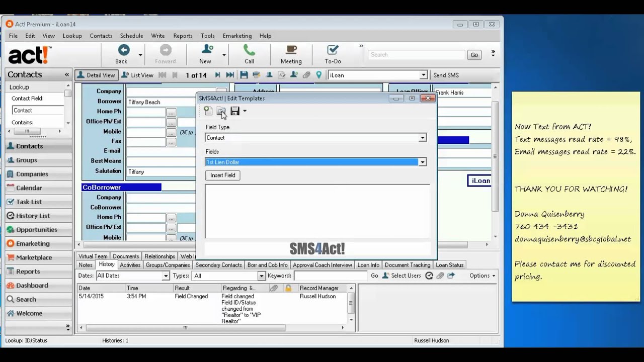Click the paperclip attach icon beside iLoan
Viewport: 644px width, 362px height.
click(306, 75)
